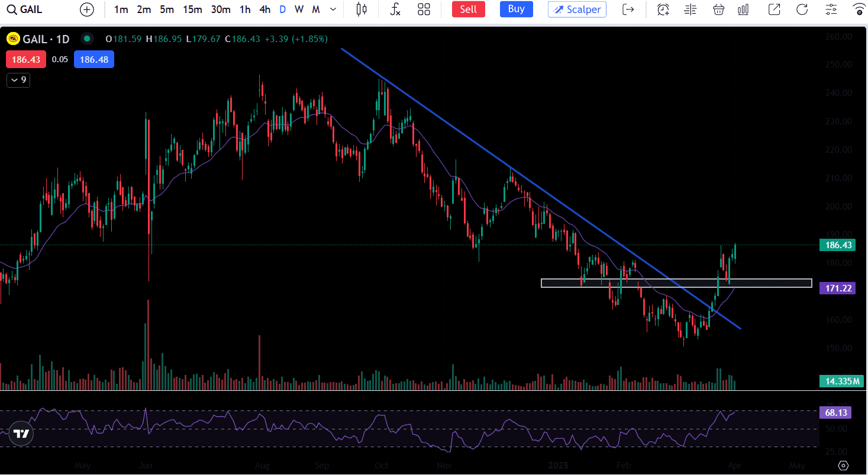Click the O181.59 open value

[x=124, y=39]
